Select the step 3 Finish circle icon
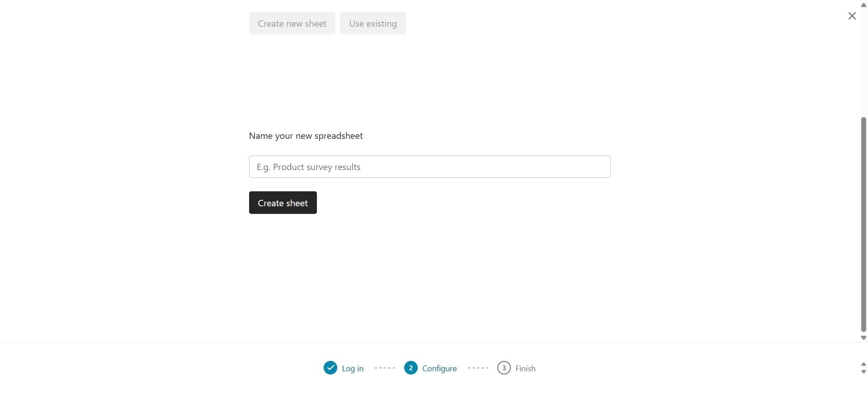 click(505, 368)
